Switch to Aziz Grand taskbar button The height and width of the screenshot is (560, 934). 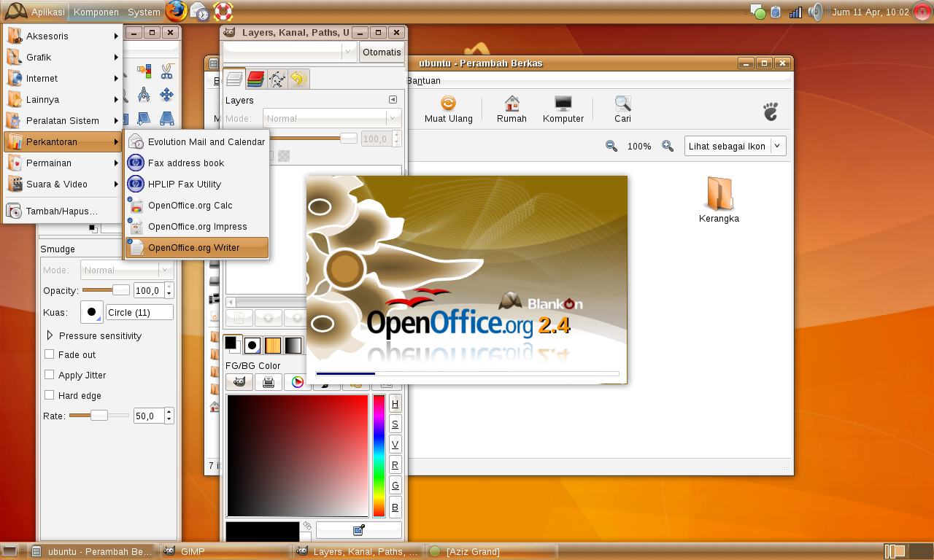[492, 551]
